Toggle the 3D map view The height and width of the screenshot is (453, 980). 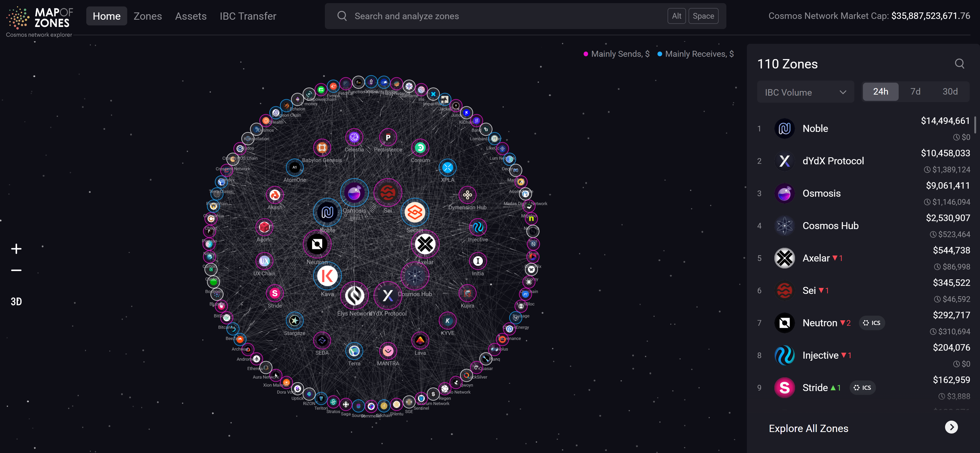16,301
